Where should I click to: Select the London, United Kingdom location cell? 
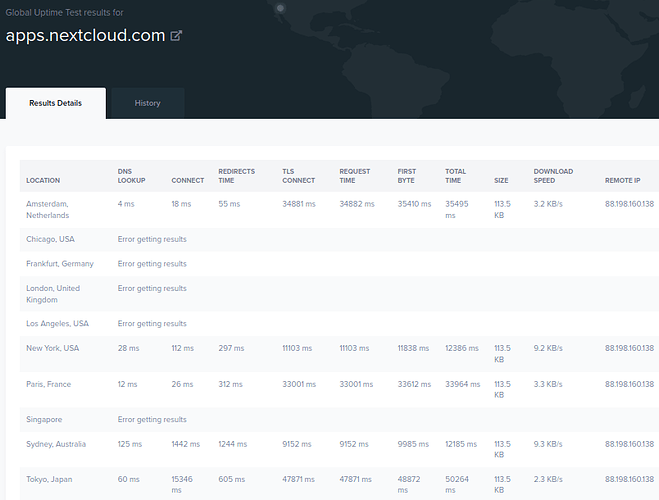coord(53,294)
